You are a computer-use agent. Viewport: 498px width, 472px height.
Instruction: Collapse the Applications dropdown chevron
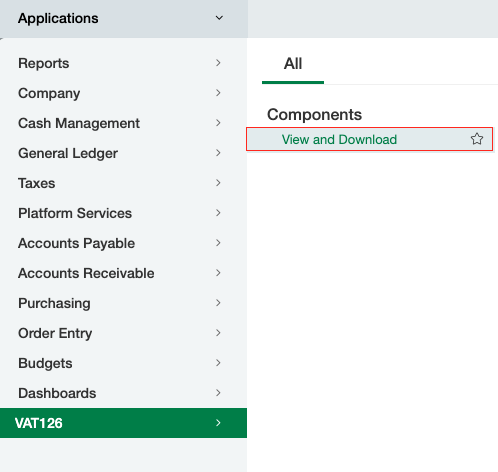[219, 18]
